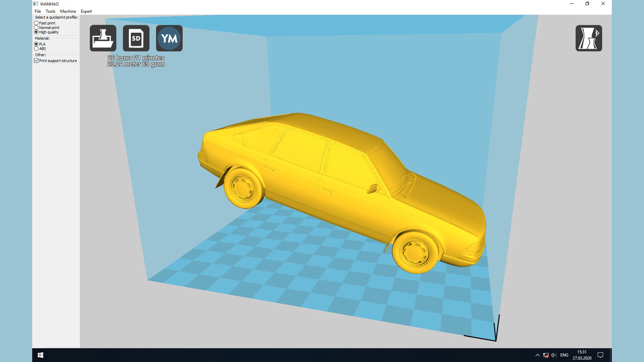
Task: Open the Expert menu
Action: pos(86,11)
